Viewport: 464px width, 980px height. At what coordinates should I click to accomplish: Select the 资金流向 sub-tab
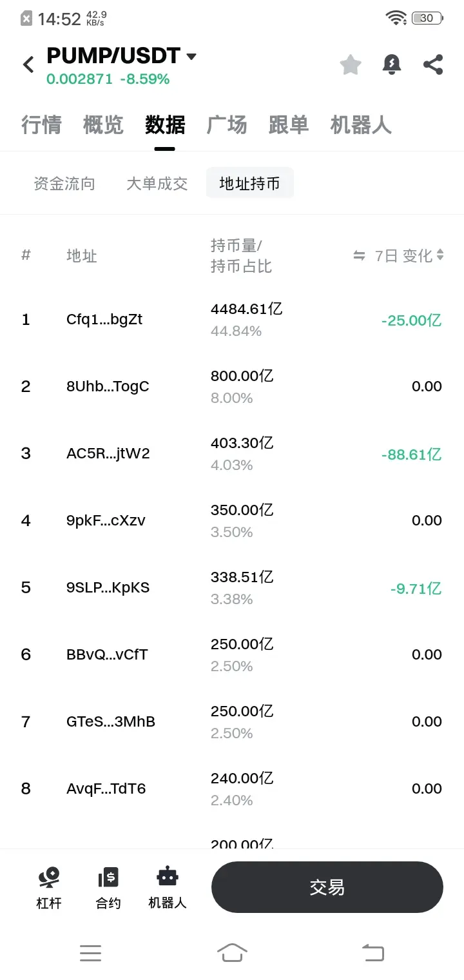coord(64,184)
